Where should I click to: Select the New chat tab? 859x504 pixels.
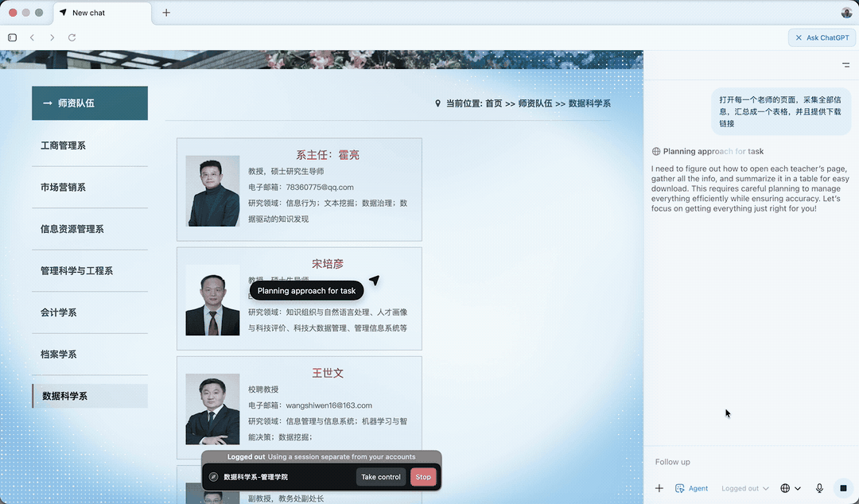(x=103, y=13)
